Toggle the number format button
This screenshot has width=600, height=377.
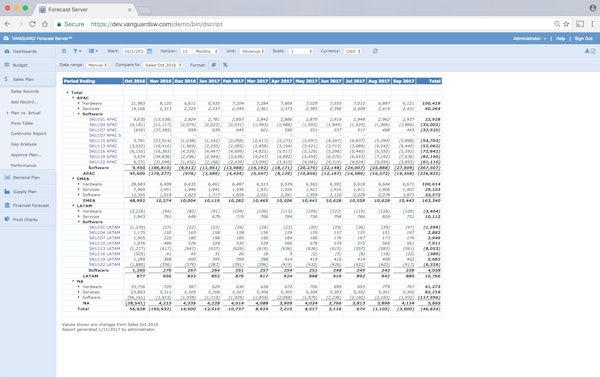[214, 65]
